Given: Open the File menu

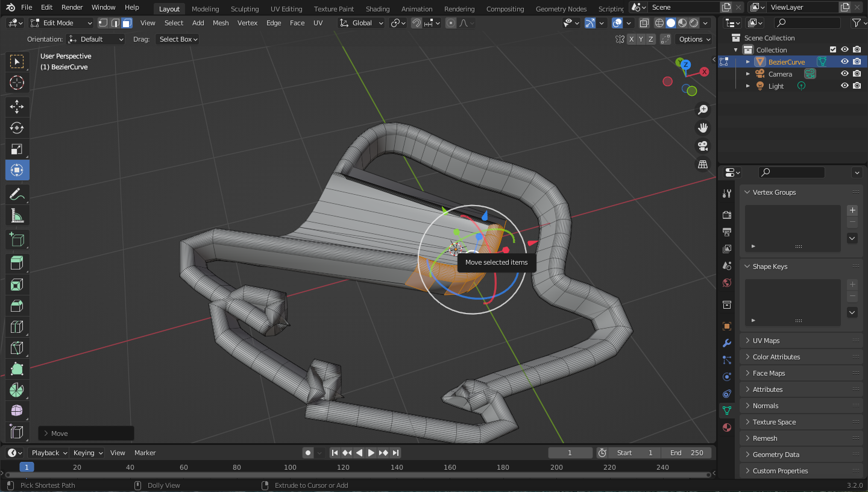Looking at the screenshot, I should (27, 7).
